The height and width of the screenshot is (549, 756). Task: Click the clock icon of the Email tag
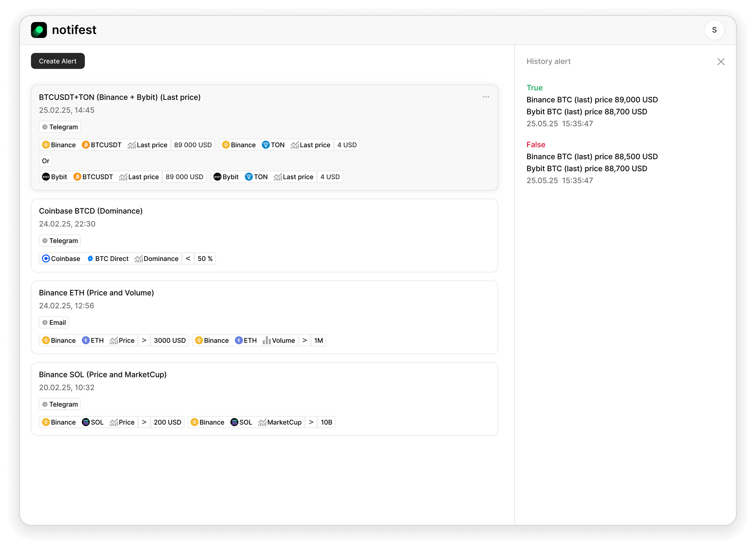(x=45, y=323)
